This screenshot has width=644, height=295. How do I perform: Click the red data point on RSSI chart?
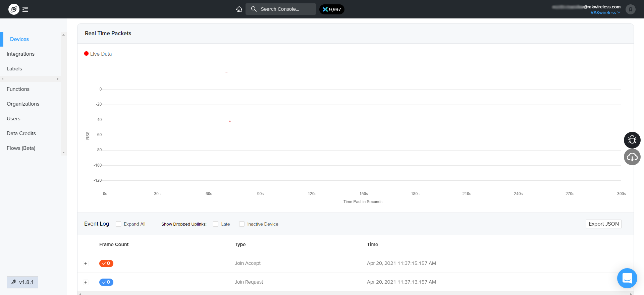(230, 121)
